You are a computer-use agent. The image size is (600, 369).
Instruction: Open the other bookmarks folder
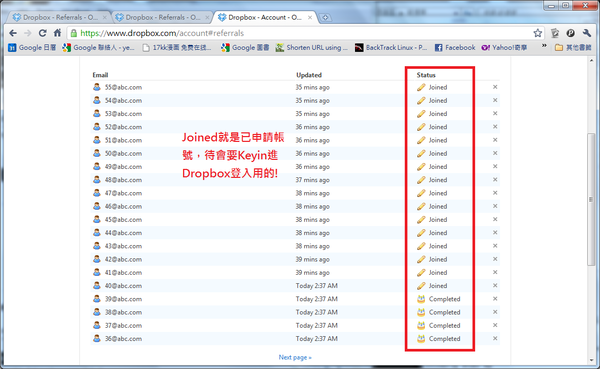point(573,47)
